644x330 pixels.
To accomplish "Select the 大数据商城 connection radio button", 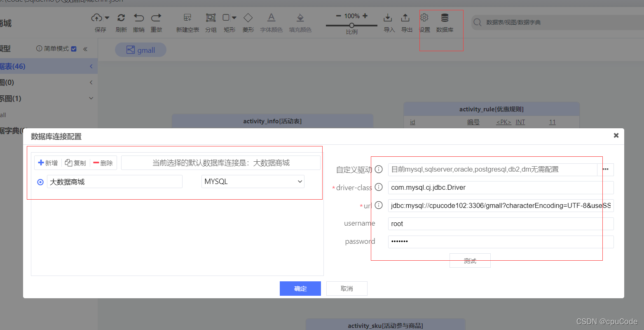I will (40, 182).
